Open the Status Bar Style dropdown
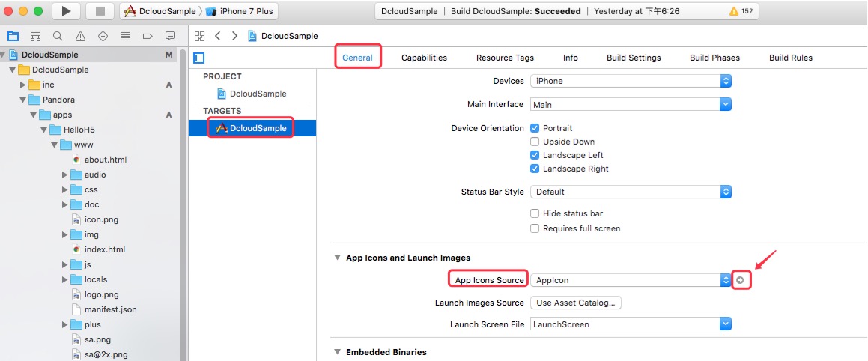This screenshot has width=868, height=361. [631, 192]
